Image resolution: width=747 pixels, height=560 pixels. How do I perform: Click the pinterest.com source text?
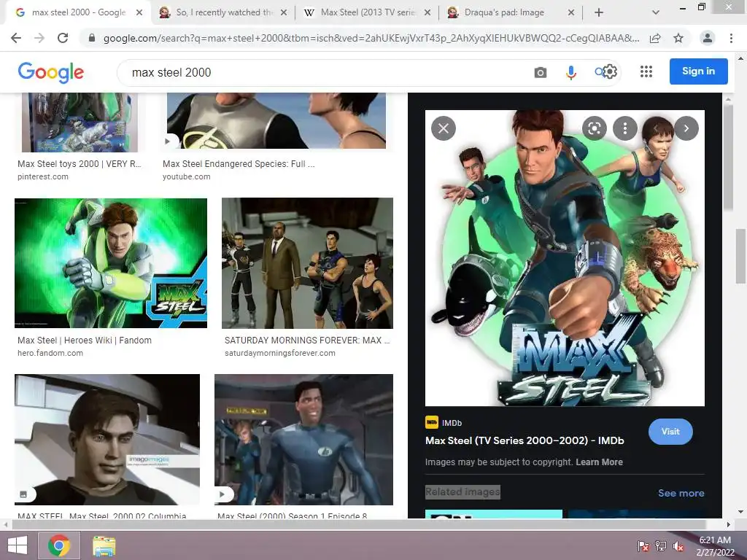43,176
